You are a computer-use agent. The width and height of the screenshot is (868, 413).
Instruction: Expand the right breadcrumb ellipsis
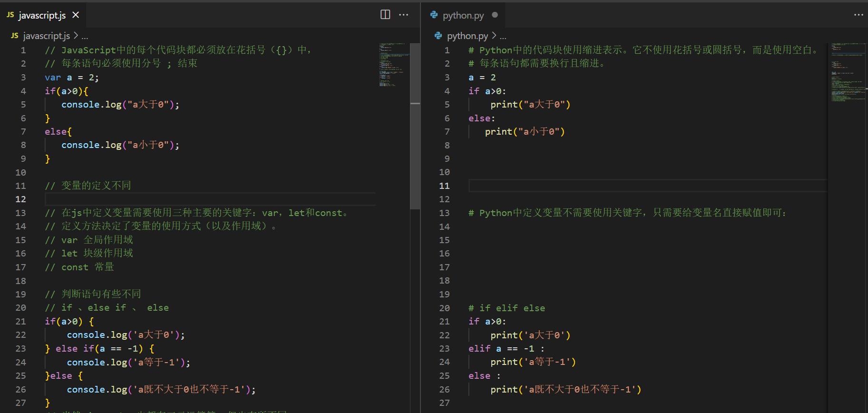click(503, 36)
